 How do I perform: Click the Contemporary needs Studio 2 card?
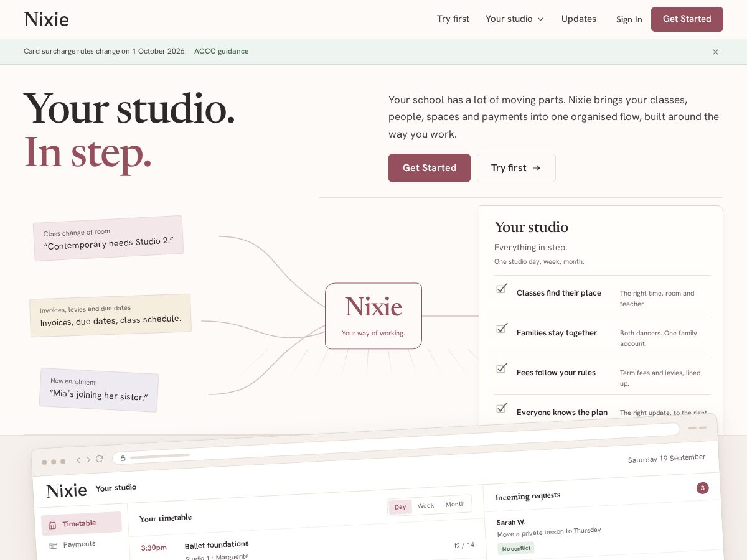[x=108, y=238]
